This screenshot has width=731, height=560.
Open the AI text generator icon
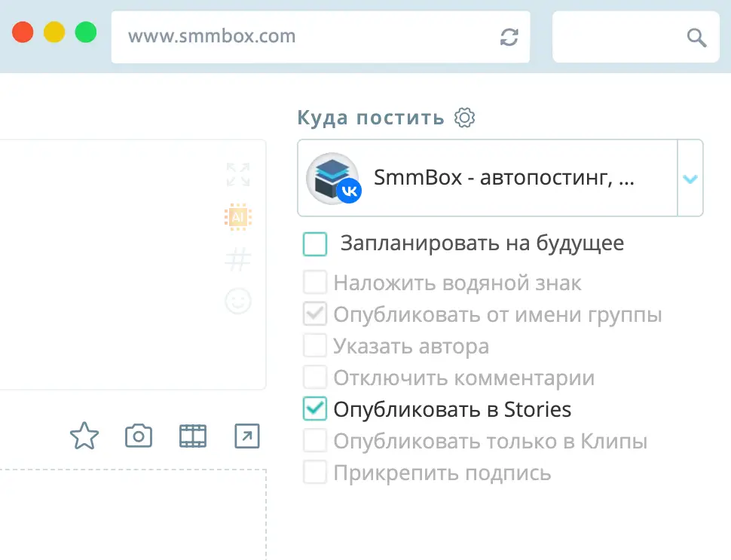(238, 217)
